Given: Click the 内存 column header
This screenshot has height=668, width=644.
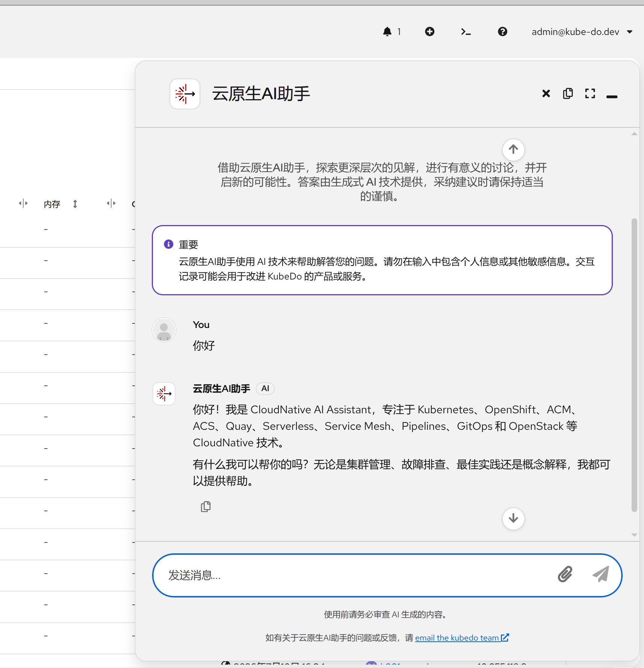Looking at the screenshot, I should point(52,204).
